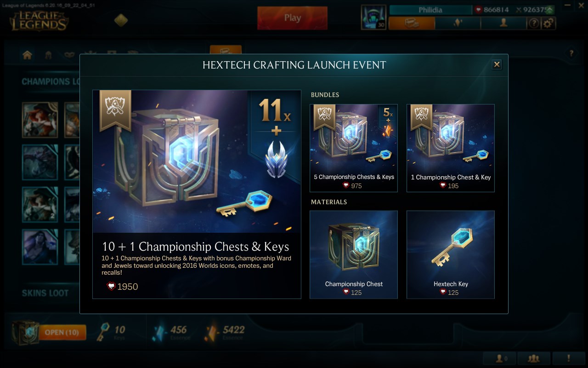Open the crafting gem tab in top bar
This screenshot has height=368, width=588.
458,23
